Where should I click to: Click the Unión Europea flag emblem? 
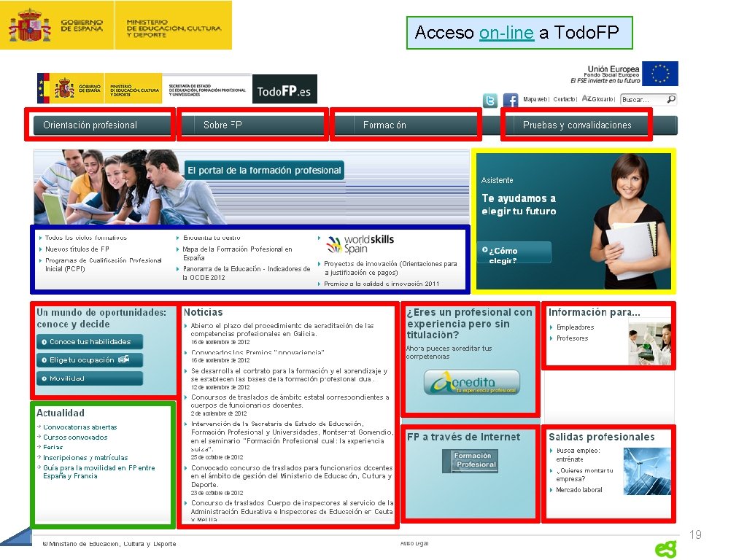661,74
